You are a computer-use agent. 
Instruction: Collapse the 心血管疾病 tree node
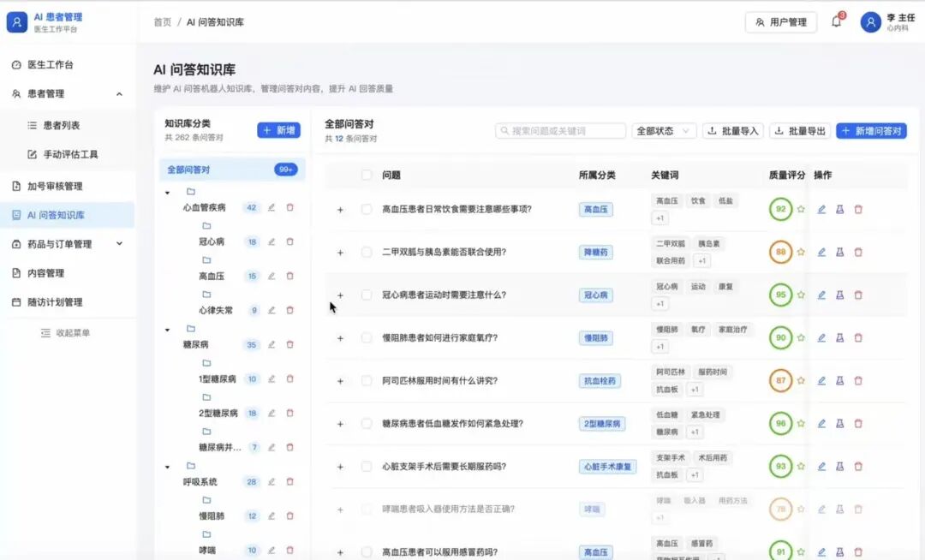(x=168, y=193)
